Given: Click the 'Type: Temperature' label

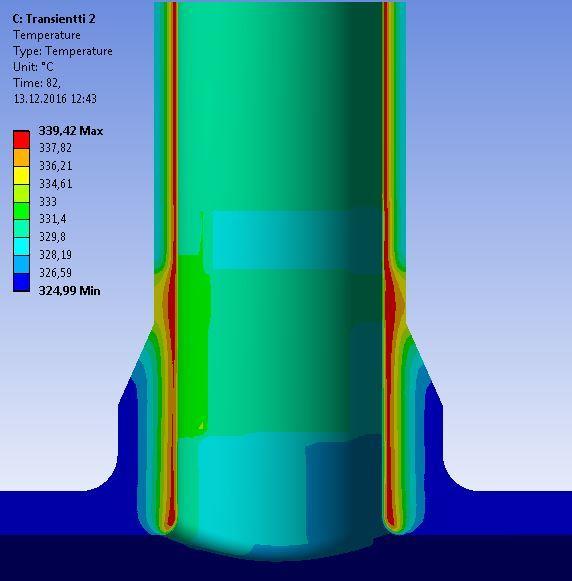Looking at the screenshot, I should pyautogui.click(x=63, y=51).
